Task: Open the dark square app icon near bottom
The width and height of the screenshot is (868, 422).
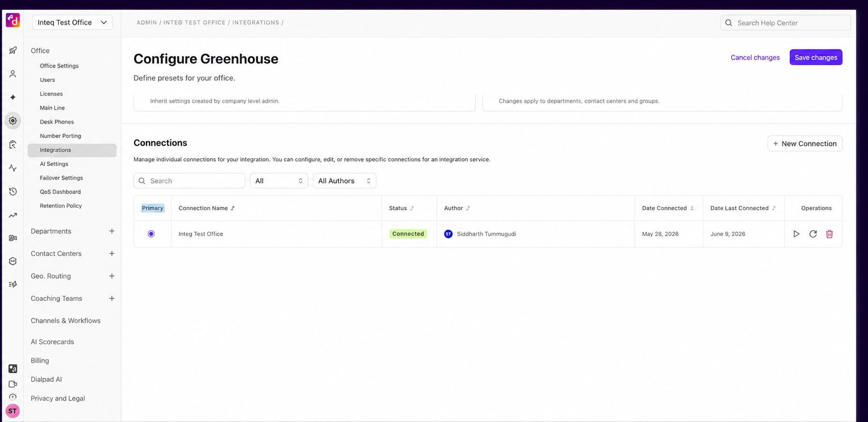Action: pos(13,369)
